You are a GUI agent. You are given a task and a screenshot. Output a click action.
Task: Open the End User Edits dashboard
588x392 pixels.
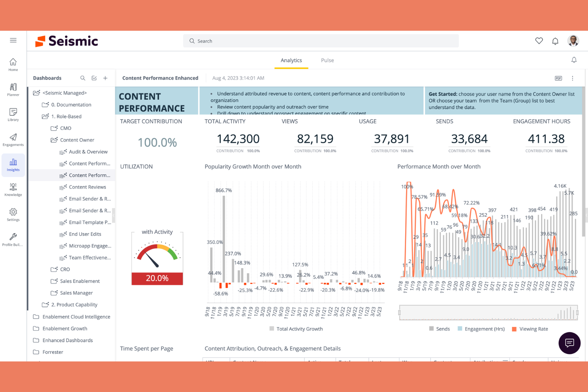[81, 234]
